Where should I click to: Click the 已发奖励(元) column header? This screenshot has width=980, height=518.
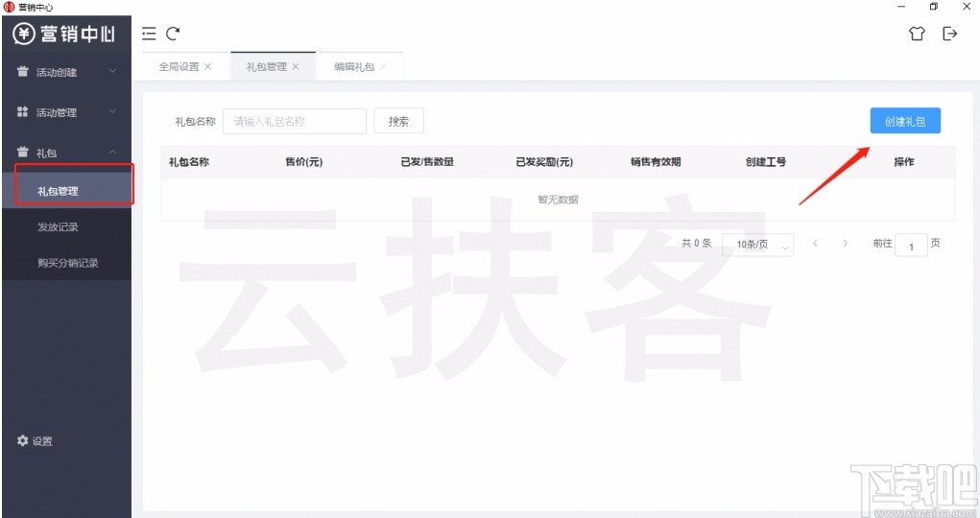pos(543,162)
